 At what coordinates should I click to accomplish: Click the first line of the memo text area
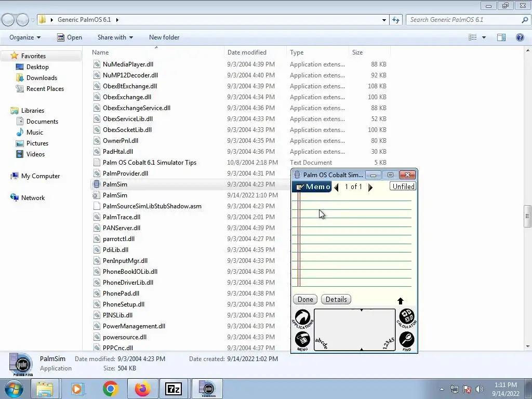coord(355,197)
